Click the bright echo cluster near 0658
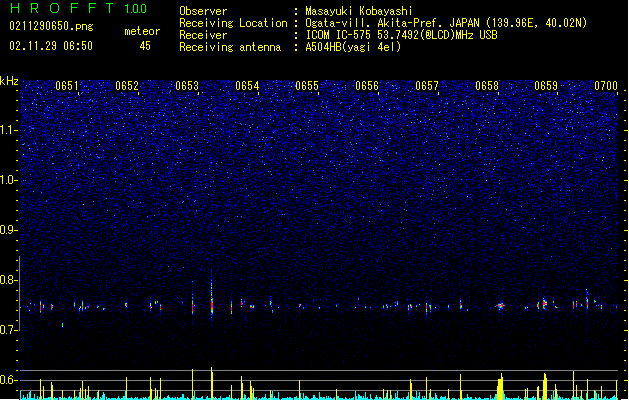 pos(500,306)
